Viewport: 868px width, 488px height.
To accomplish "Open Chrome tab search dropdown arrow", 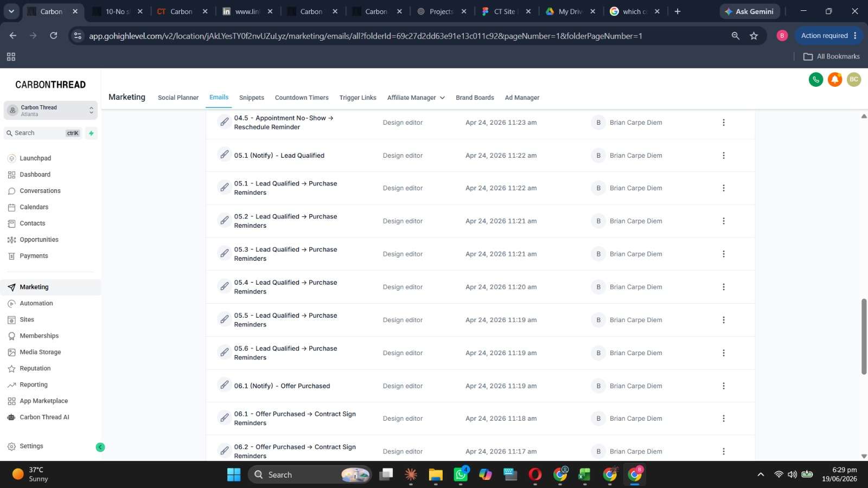I will (x=11, y=11).
